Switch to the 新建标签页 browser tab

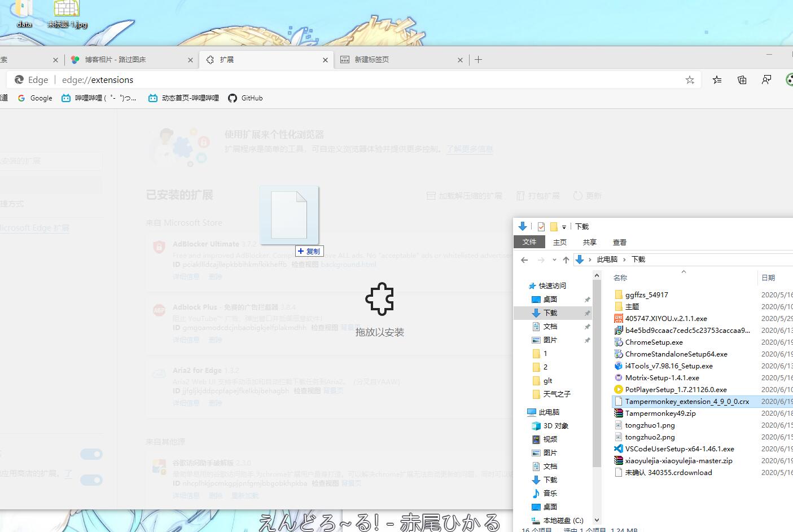tap(371, 60)
